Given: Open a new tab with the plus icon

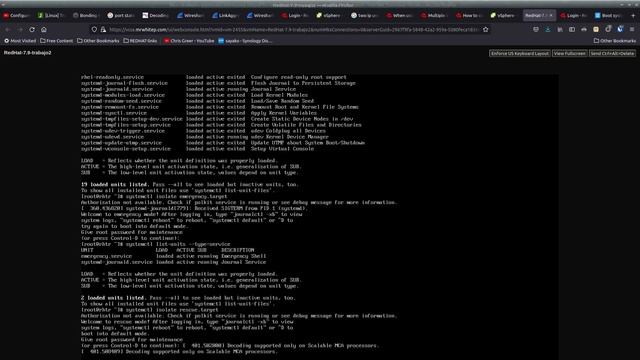Looking at the screenshot, I should click(633, 16).
